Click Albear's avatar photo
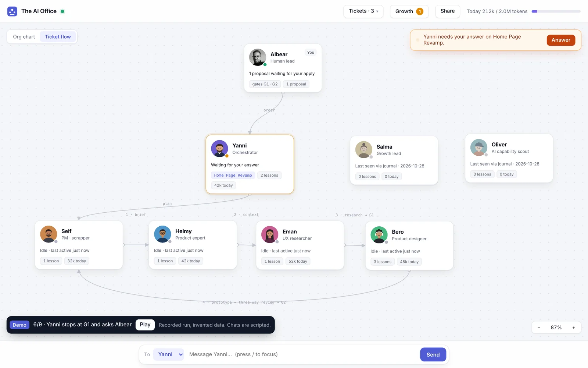588x368 pixels. [258, 57]
